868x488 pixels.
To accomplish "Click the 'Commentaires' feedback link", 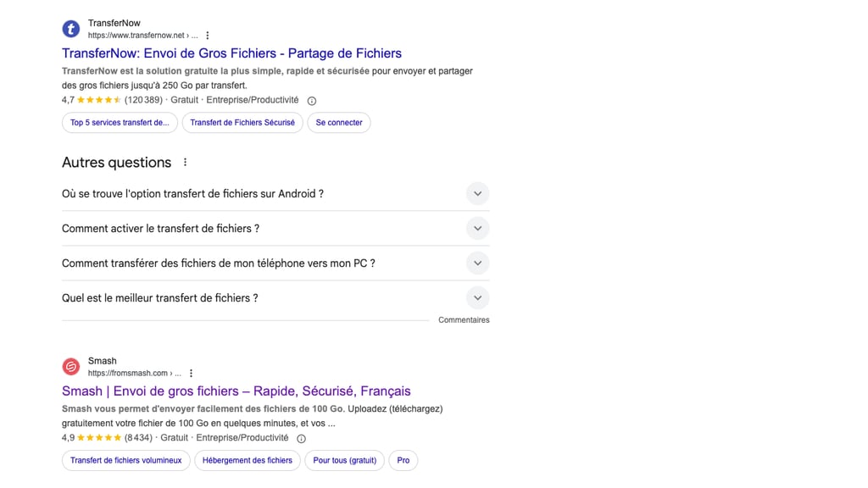I will 464,319.
